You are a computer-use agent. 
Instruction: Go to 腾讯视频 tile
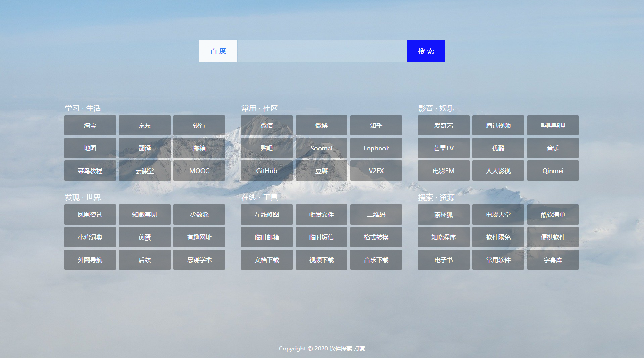point(498,125)
